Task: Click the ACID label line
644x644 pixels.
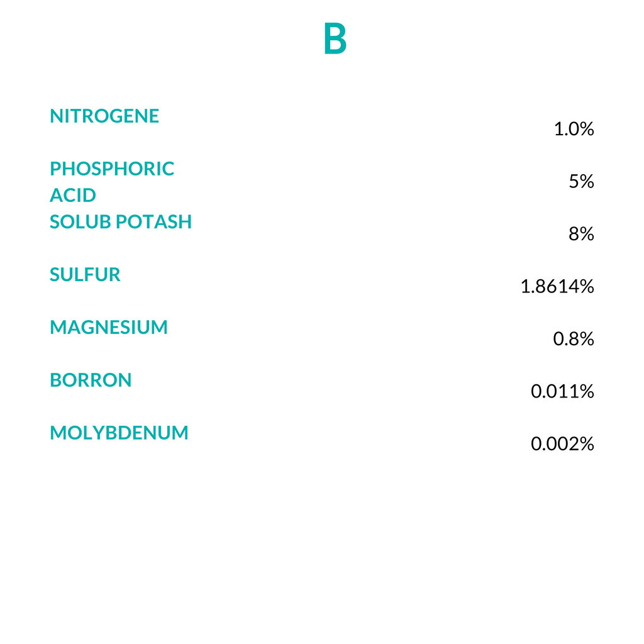Action: pyautogui.click(x=73, y=195)
